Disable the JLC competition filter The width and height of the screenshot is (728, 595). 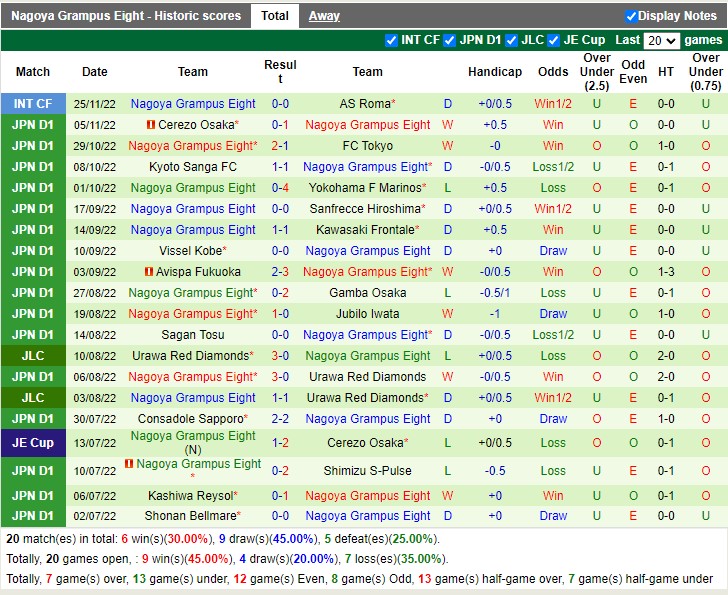(x=512, y=40)
